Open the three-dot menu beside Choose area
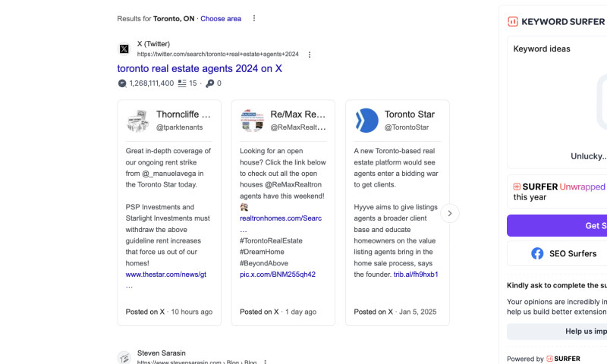This screenshot has width=607, height=364. coord(254,18)
